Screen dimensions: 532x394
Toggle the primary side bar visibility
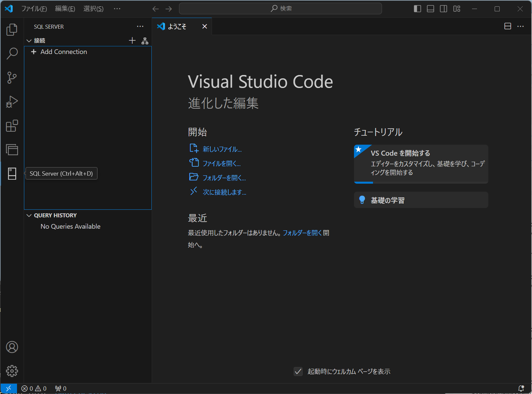pyautogui.click(x=417, y=9)
